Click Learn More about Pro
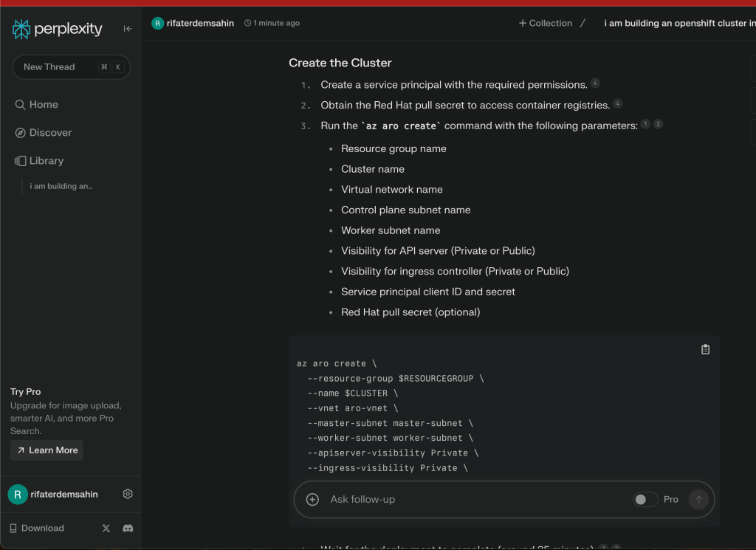 [47, 450]
